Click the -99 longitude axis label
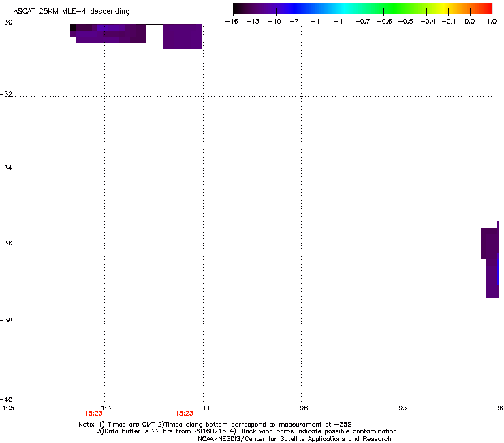This screenshot has width=504, height=443. [203, 408]
